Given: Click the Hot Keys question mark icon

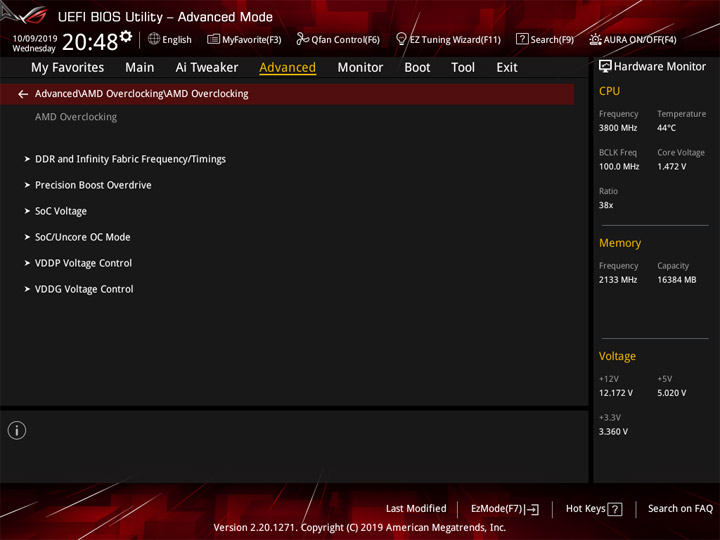Looking at the screenshot, I should pyautogui.click(x=614, y=509).
